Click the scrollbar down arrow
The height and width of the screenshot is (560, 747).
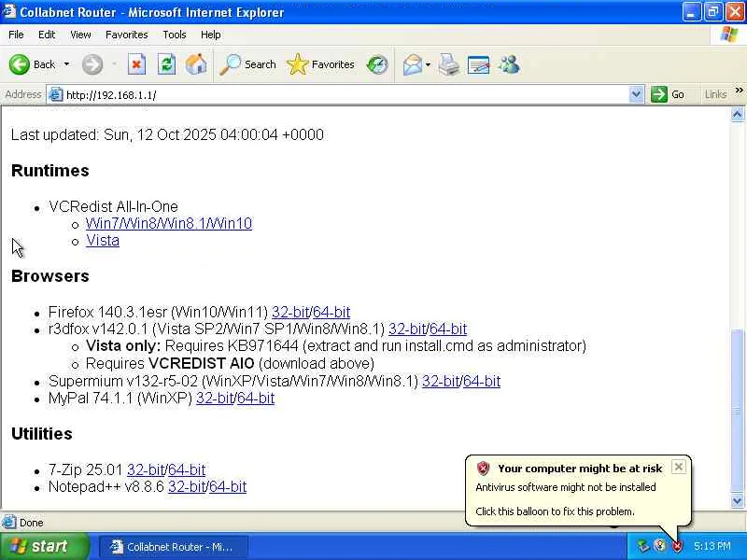click(x=738, y=500)
